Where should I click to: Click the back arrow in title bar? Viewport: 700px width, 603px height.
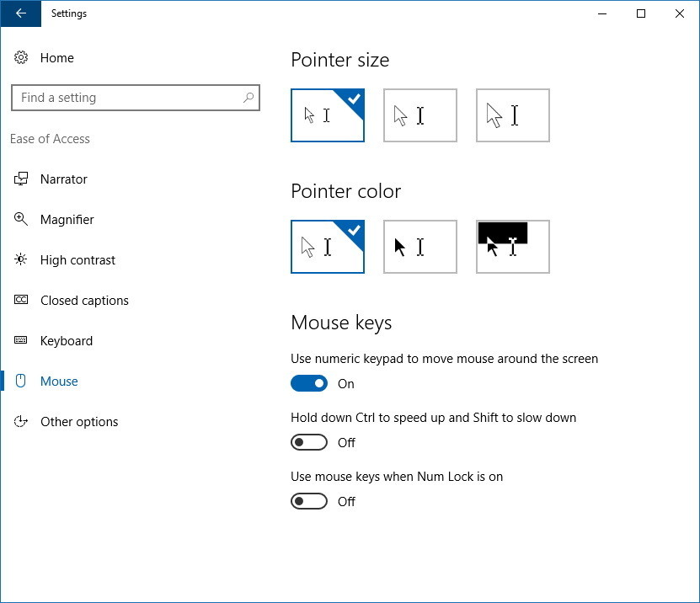coord(20,13)
